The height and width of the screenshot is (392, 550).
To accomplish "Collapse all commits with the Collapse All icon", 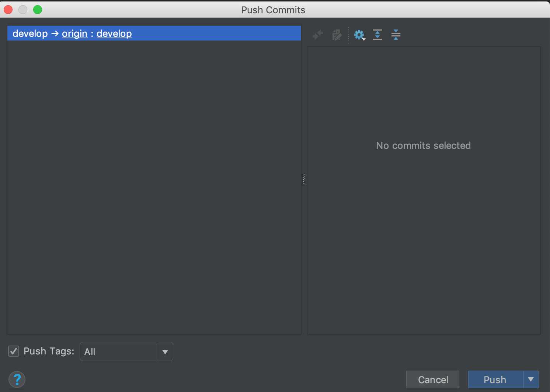I will coord(396,35).
